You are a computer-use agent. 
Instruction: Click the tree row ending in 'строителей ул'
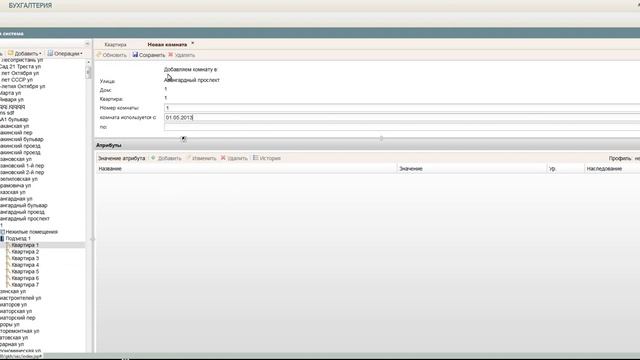coord(20,298)
